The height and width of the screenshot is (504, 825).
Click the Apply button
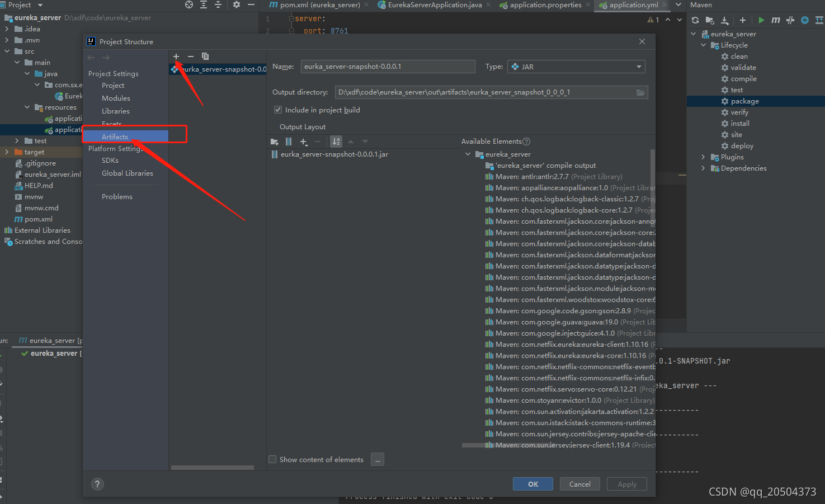pos(627,484)
